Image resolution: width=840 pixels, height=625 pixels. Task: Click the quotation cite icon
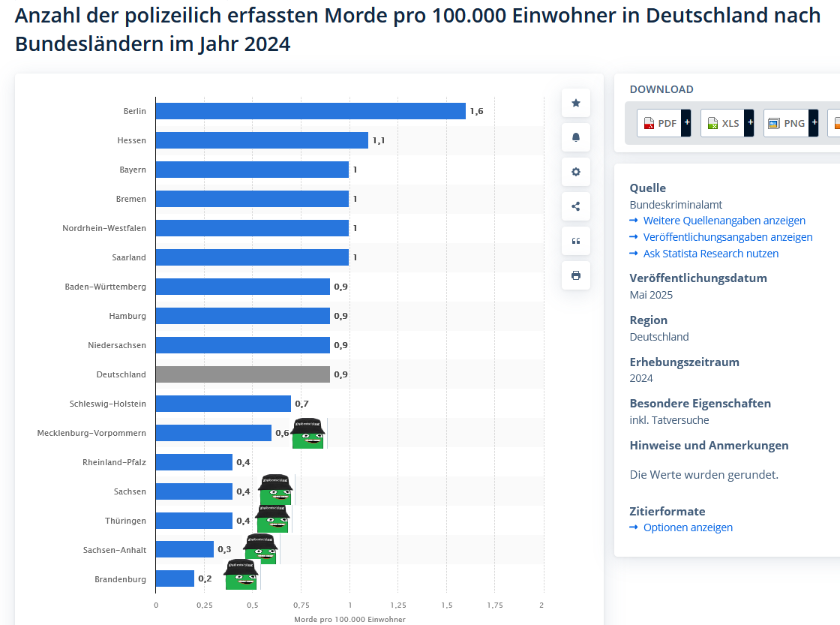(x=576, y=241)
